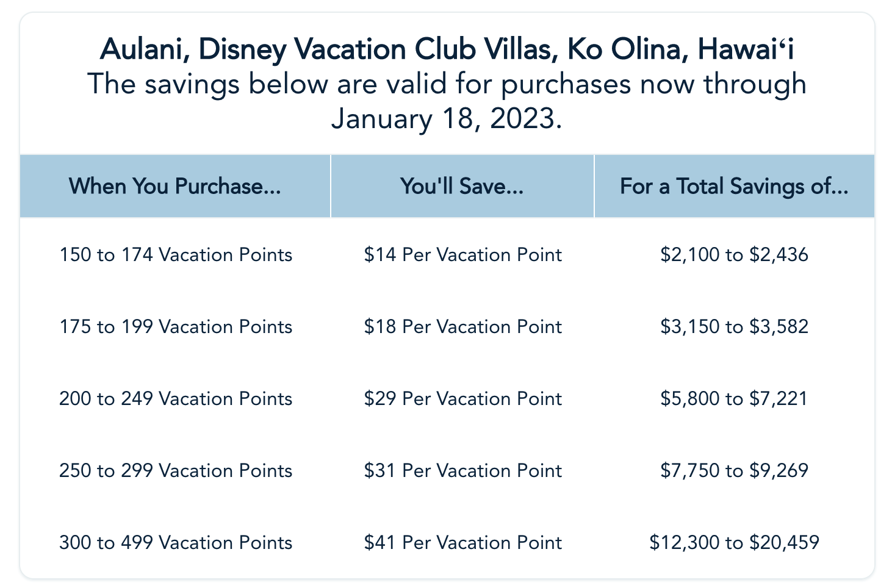This screenshot has width=892, height=588.
Task: Click the $41 Per Vacation Point cell
Action: 462,542
